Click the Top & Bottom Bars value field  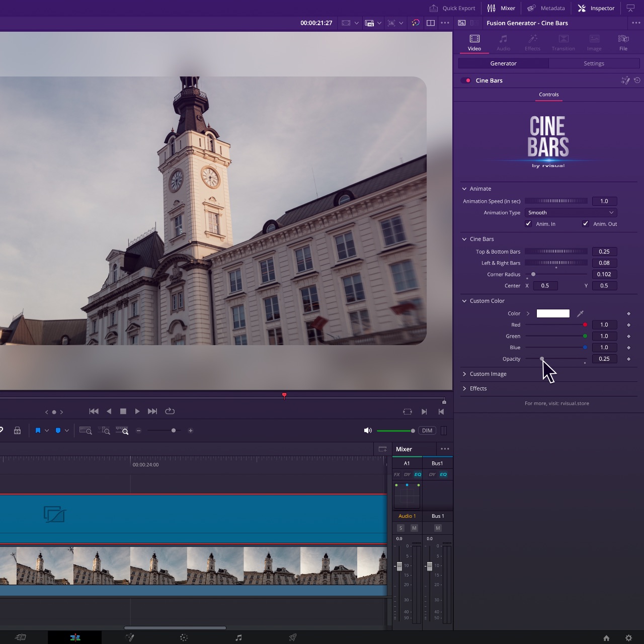tap(604, 252)
